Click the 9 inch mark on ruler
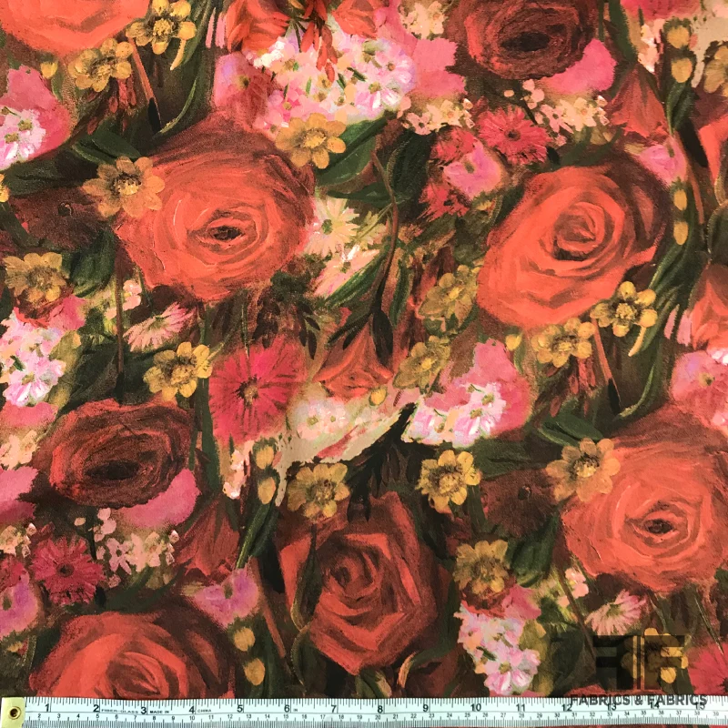728x728 pixels. point(425,708)
